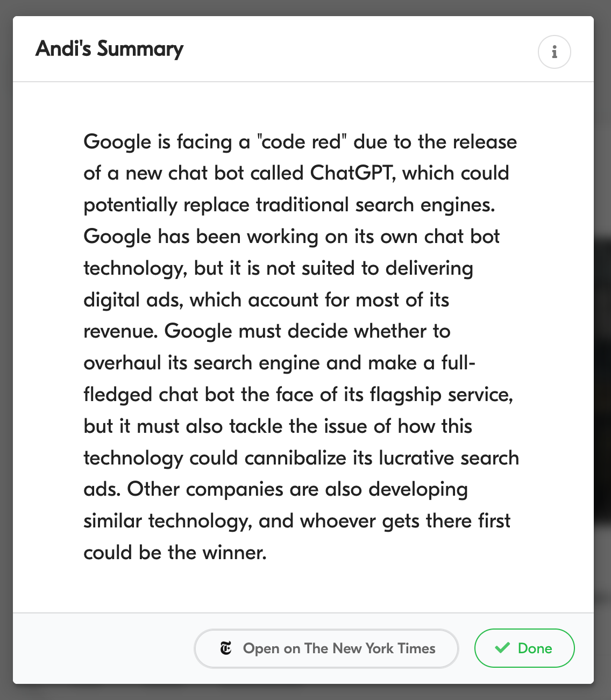Viewport: 611px width, 700px height.
Task: Click the text label "Done"
Action: point(535,648)
